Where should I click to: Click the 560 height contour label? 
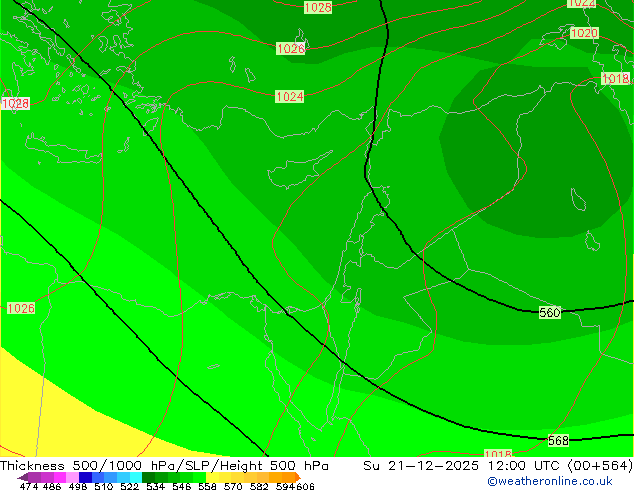click(x=549, y=313)
